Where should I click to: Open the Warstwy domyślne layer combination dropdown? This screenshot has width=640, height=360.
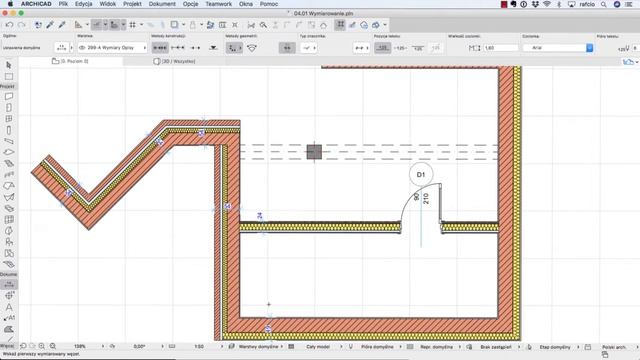point(260,347)
